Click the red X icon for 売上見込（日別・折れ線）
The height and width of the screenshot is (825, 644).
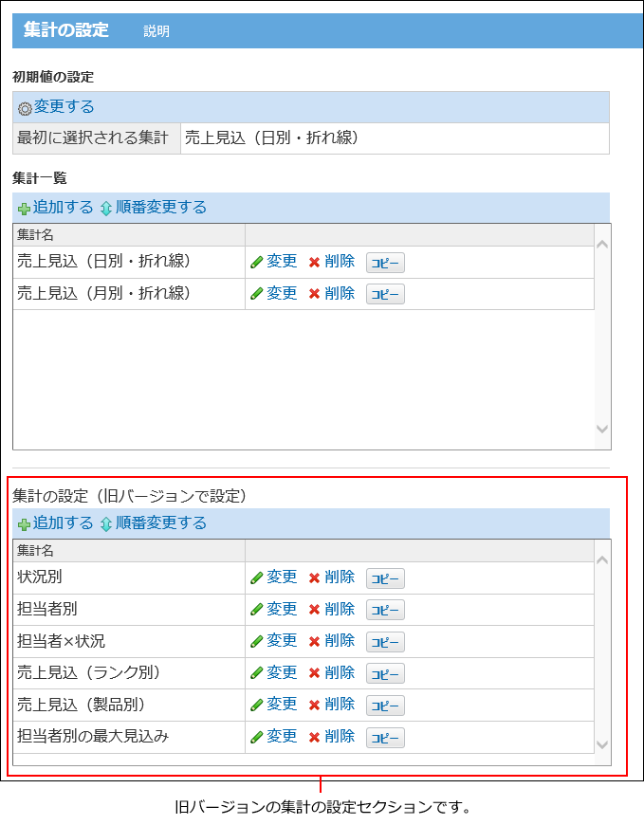[315, 262]
